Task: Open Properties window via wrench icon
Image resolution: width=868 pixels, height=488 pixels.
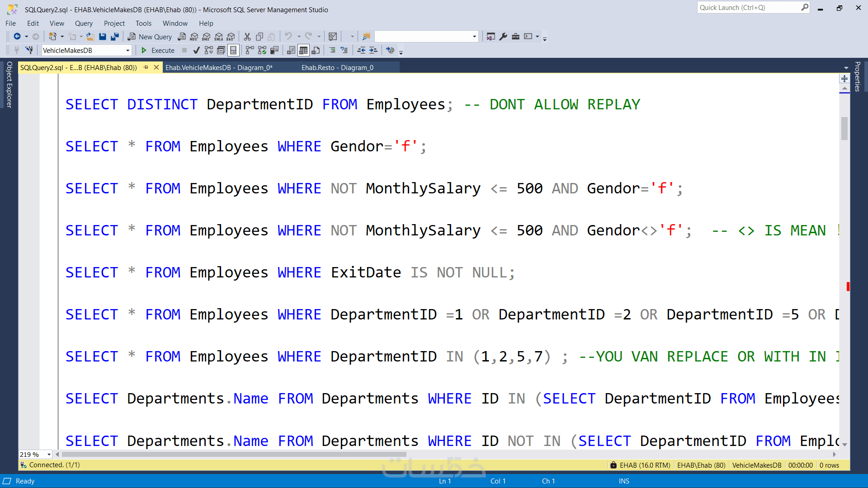Action: tap(503, 37)
